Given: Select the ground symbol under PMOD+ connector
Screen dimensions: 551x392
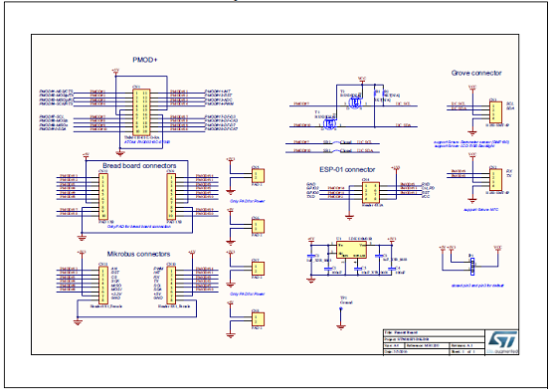Looking at the screenshot, I should tap(120, 153).
